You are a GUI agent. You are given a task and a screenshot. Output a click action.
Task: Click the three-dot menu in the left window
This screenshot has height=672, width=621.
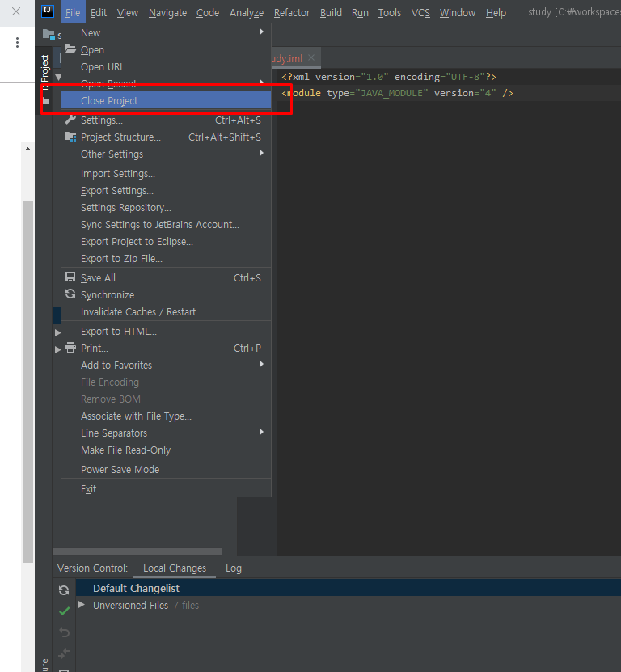[x=17, y=42]
